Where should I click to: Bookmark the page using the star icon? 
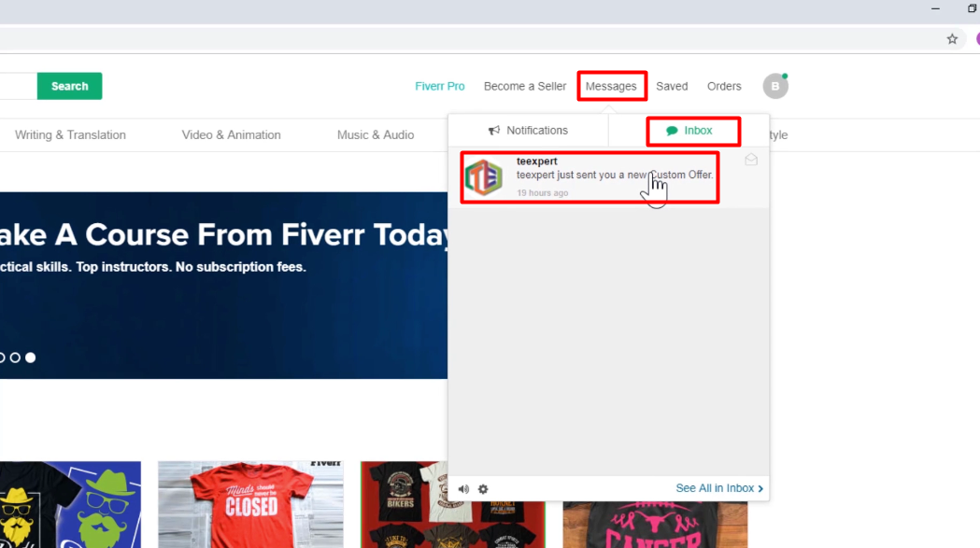point(952,38)
